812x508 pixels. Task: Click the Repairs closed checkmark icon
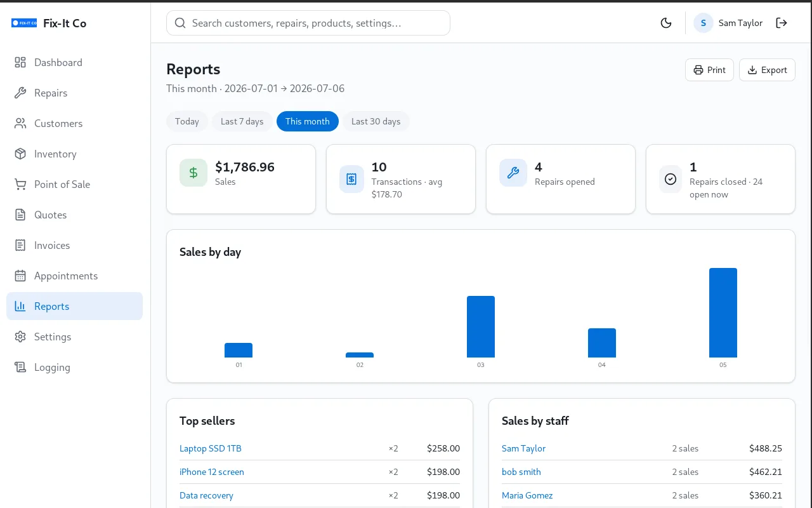[x=671, y=179]
